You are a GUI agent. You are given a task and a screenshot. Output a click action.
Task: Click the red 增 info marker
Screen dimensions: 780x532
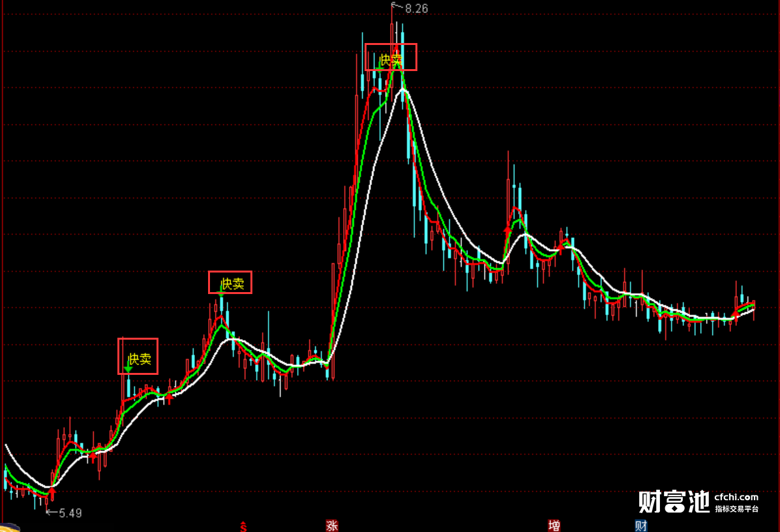click(x=554, y=525)
